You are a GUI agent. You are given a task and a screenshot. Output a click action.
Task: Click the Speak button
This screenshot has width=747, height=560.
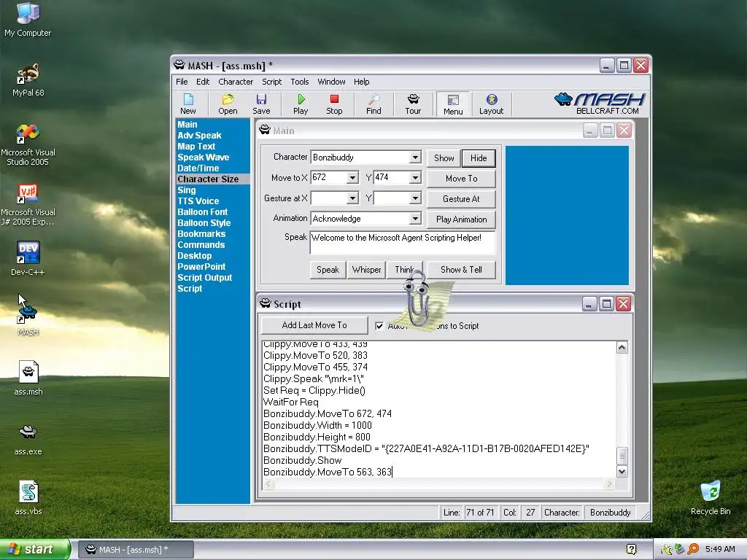(328, 270)
